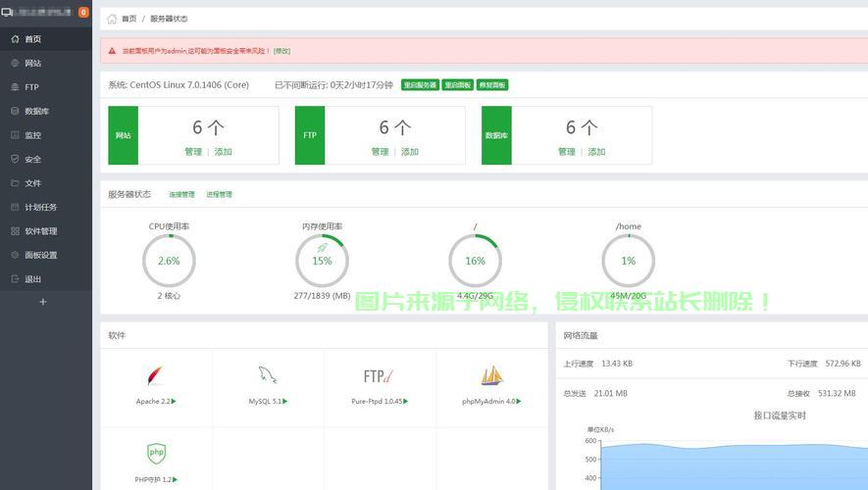Go to 网站 in the sidebar

click(x=33, y=63)
